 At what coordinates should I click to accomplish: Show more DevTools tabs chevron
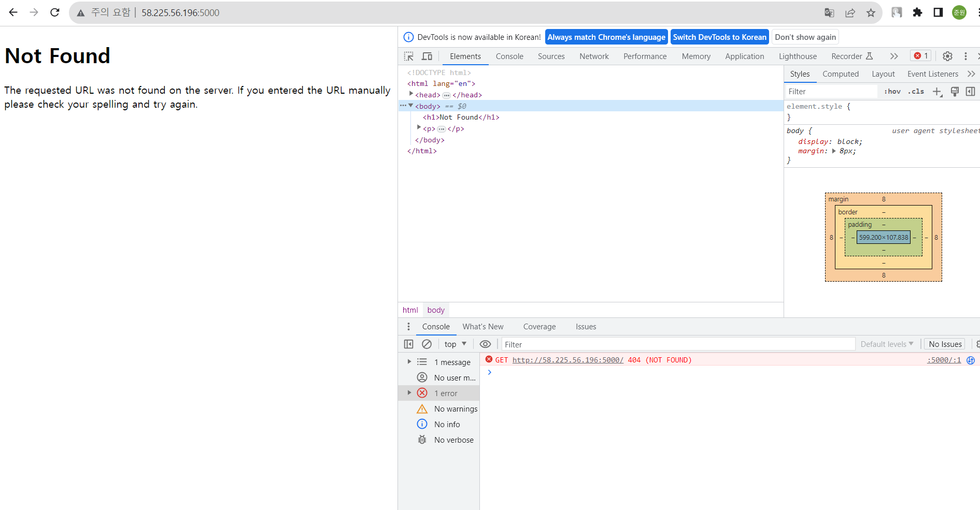(x=894, y=56)
